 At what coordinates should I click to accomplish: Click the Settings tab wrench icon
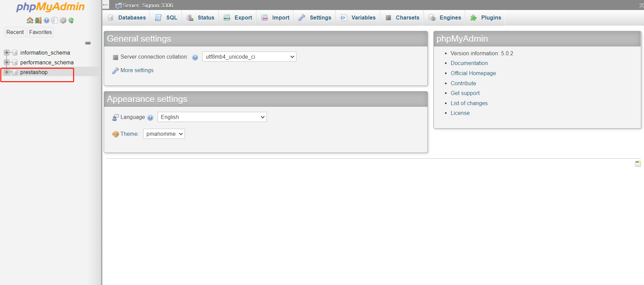coord(302,18)
